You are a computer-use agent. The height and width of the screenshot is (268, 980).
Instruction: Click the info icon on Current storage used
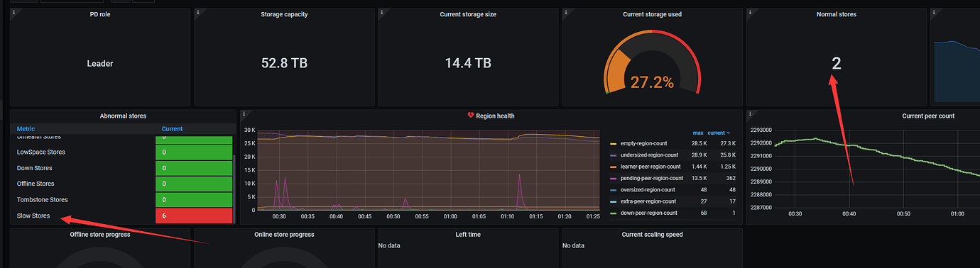(565, 12)
